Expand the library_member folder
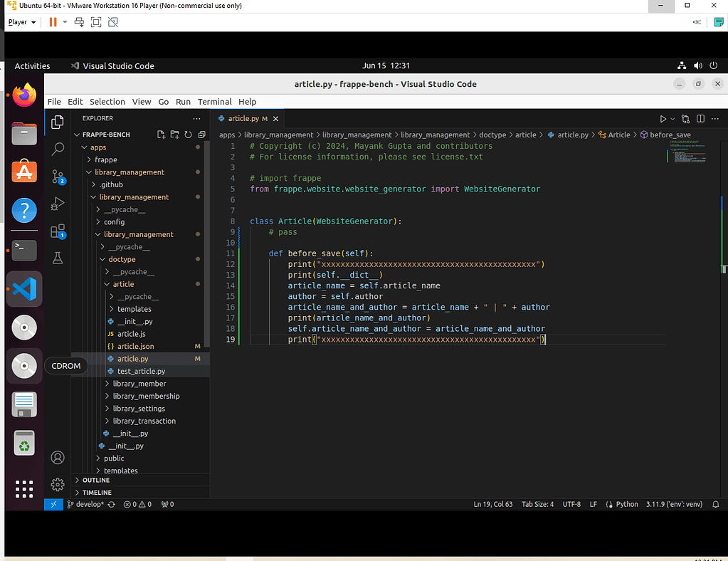Image resolution: width=728 pixels, height=561 pixels. pos(139,384)
